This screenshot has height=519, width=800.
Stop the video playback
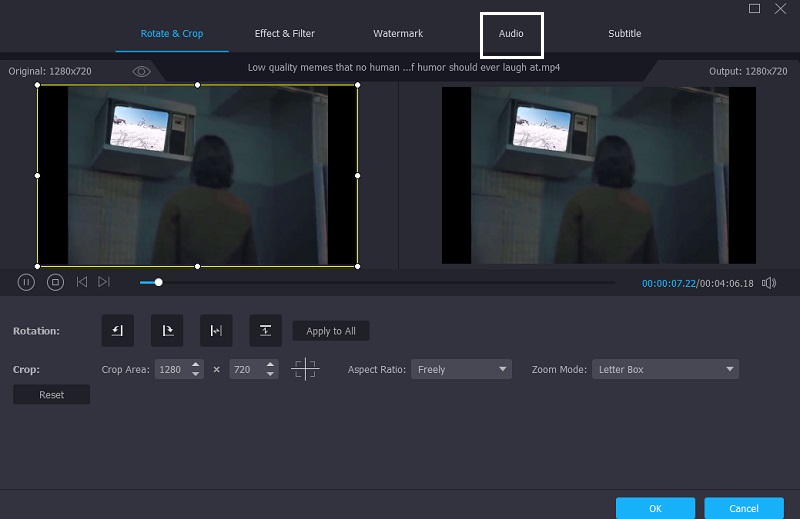(x=56, y=283)
